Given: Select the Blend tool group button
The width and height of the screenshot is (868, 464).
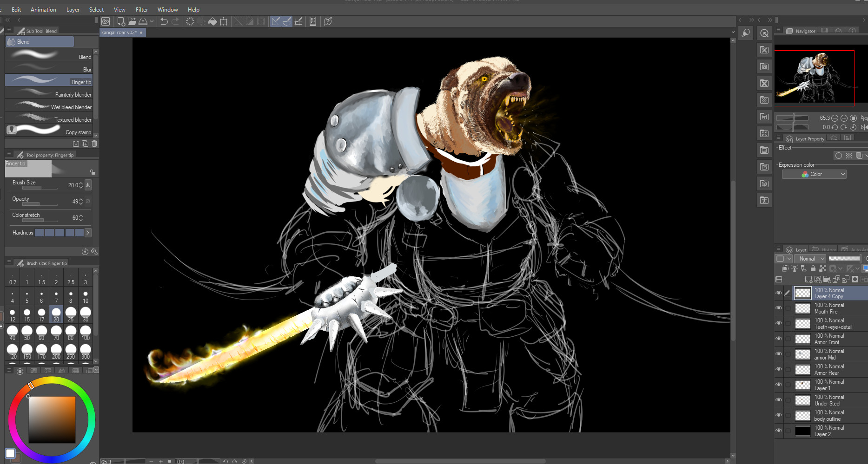Looking at the screenshot, I should point(40,42).
